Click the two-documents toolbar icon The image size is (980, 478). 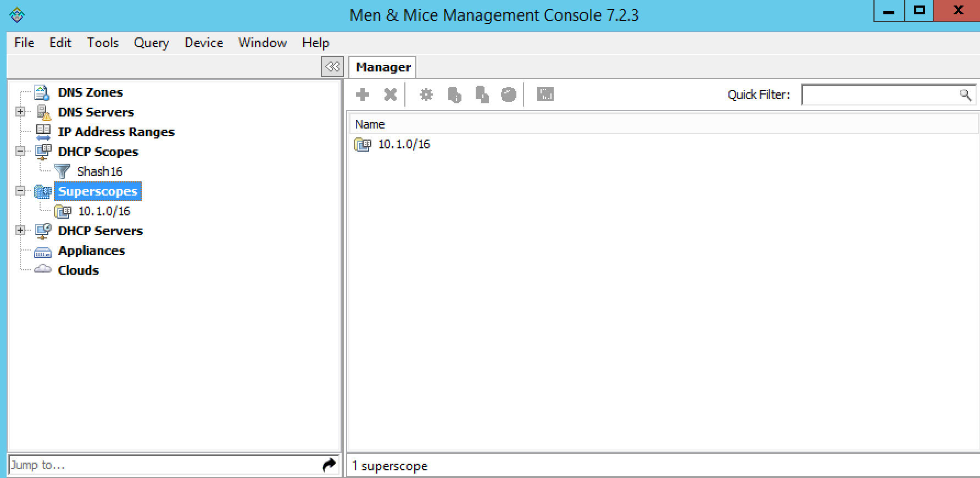[x=482, y=95]
